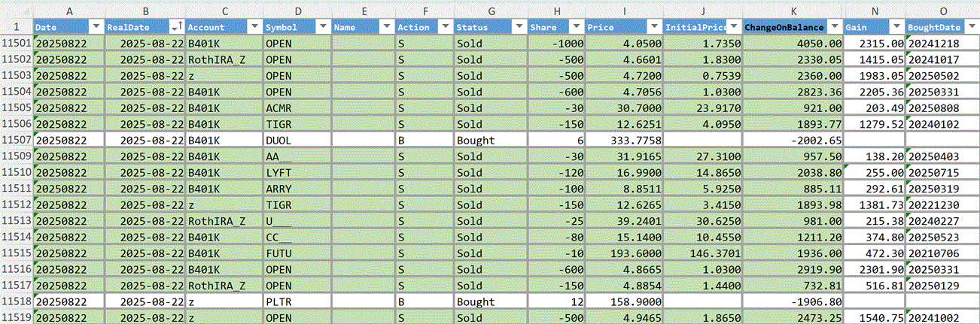The image size is (980, 324).
Task: Select the PLTR symbol cell
Action: coord(297,302)
